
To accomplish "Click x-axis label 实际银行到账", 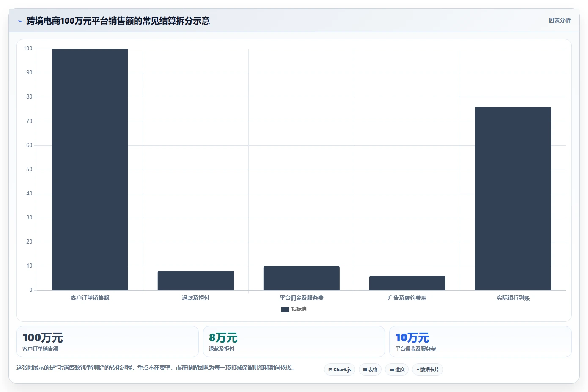I will pos(513,298).
